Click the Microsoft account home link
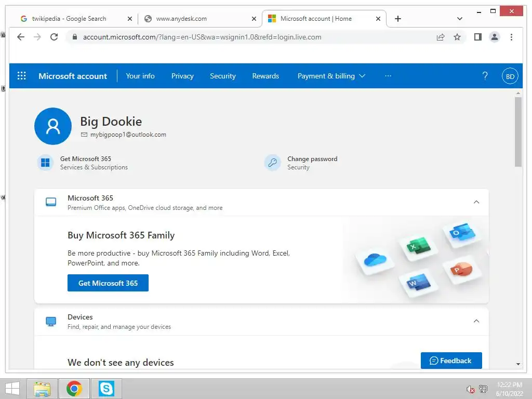 73,76
